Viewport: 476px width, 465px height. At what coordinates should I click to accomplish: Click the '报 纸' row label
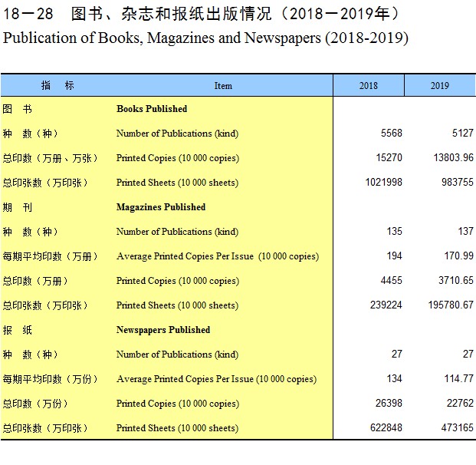pyautogui.click(x=18, y=330)
